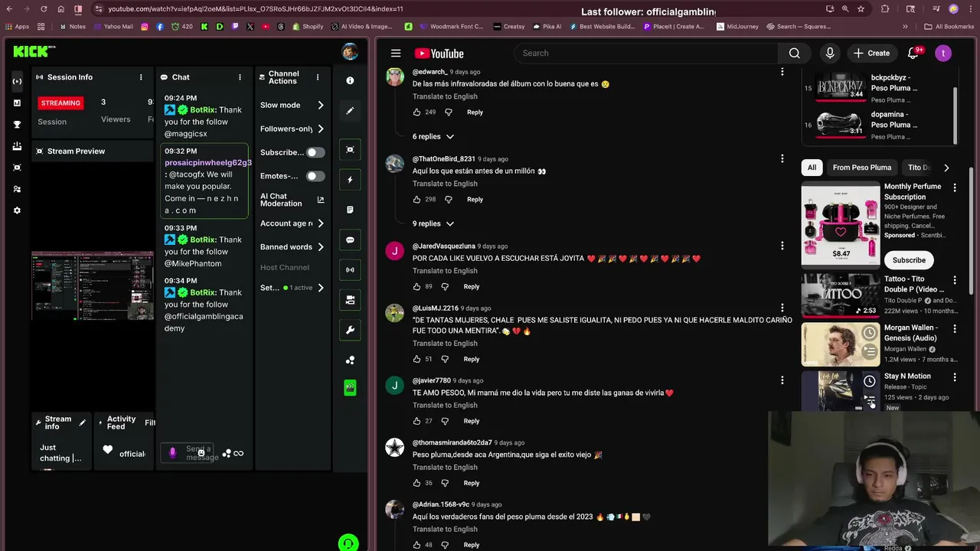980x551 pixels.
Task: Open the Kick stream dashboard sidebar icon
Action: point(18,81)
